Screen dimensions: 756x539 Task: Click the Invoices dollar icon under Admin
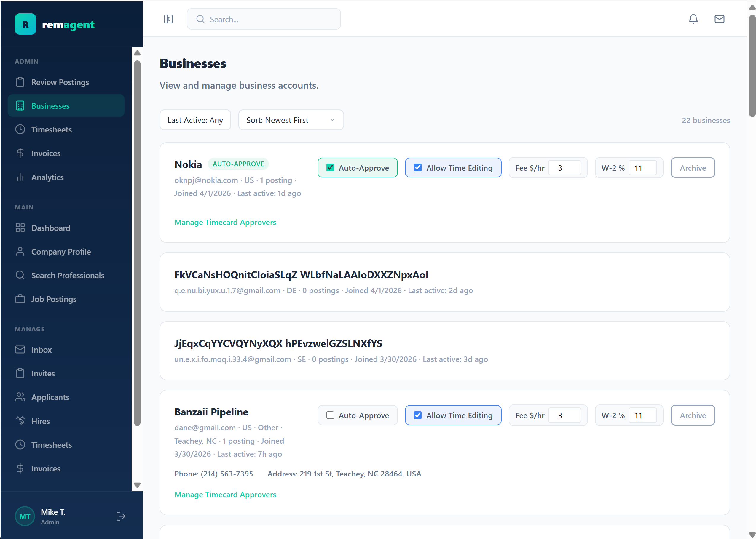coord(20,153)
